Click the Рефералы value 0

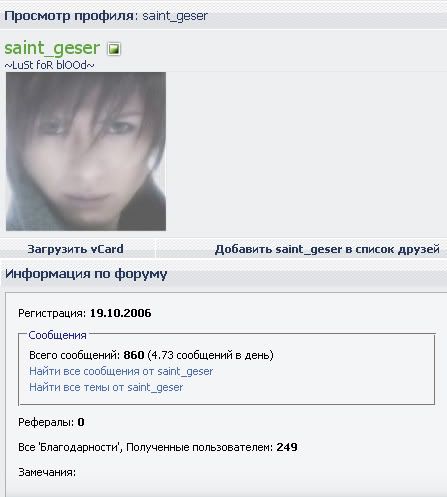pyautogui.click(x=81, y=422)
